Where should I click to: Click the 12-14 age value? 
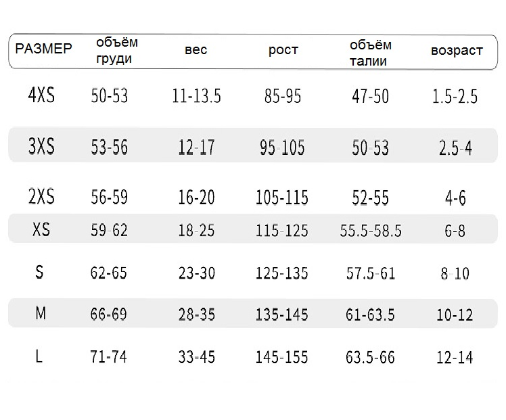(x=455, y=357)
